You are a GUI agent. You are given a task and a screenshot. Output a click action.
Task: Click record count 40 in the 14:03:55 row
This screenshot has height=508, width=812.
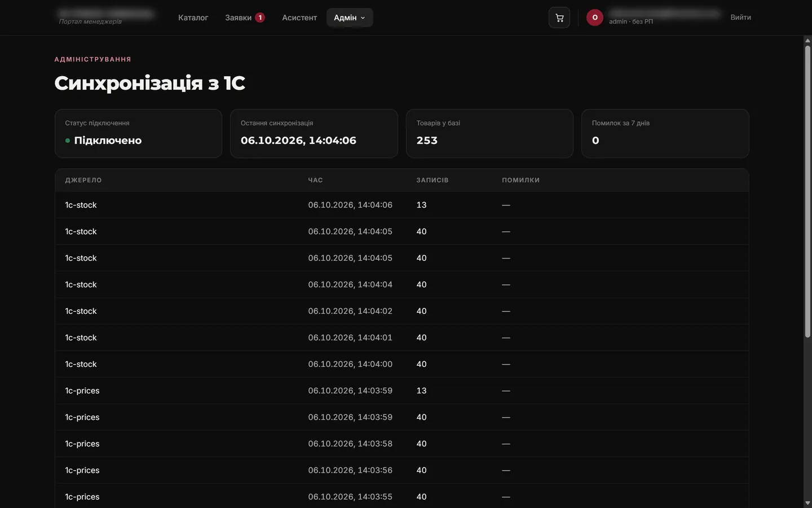coord(421,497)
